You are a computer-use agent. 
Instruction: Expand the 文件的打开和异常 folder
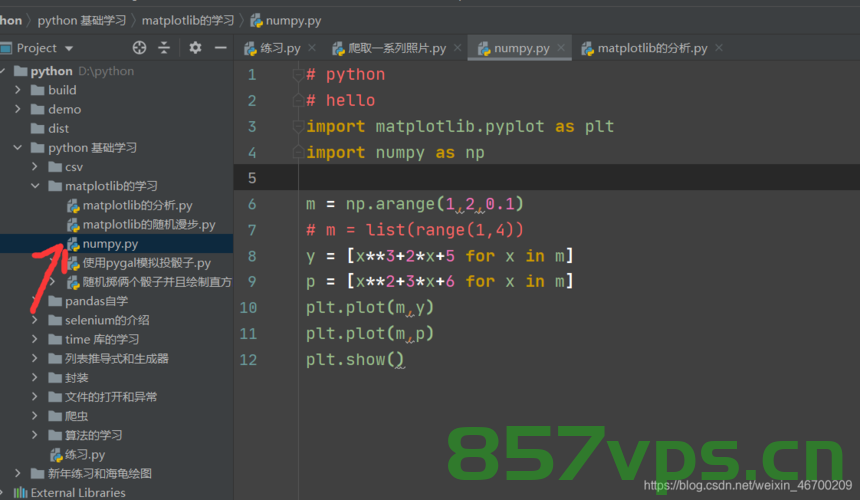pyautogui.click(x=35, y=397)
